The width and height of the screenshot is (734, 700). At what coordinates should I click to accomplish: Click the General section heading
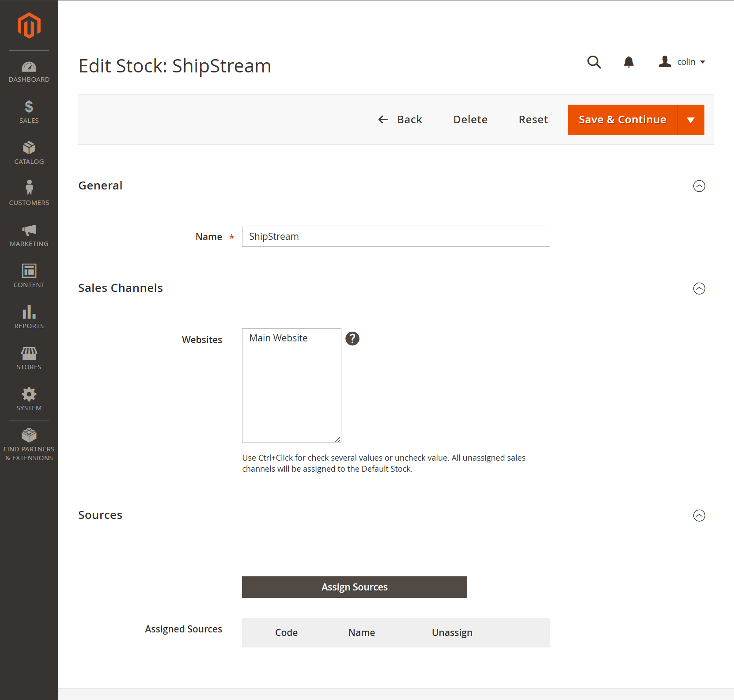[x=100, y=185]
